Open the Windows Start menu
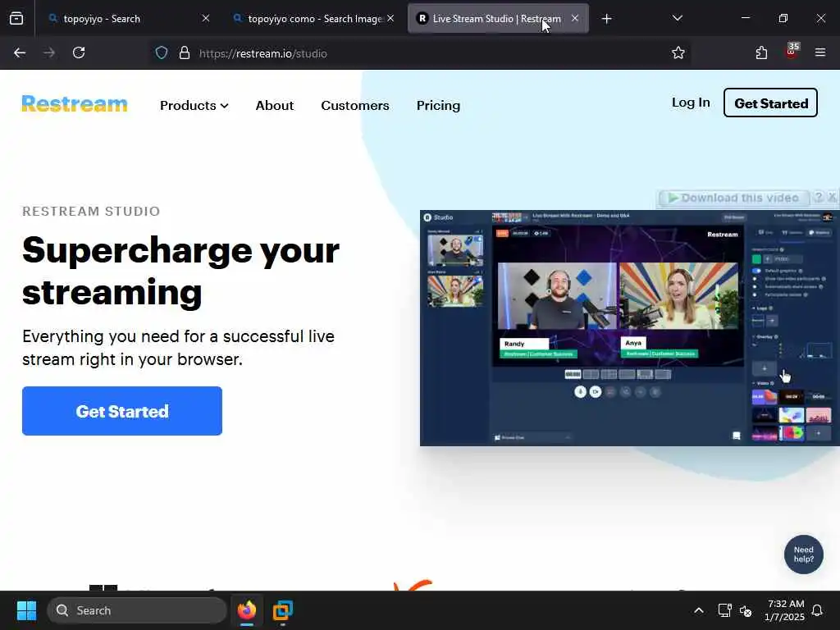The image size is (840, 630). (26, 610)
